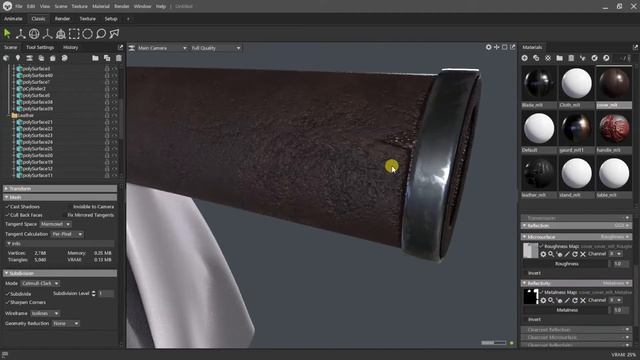
Task: Select handle_mlt material thumbnail
Action: [614, 128]
